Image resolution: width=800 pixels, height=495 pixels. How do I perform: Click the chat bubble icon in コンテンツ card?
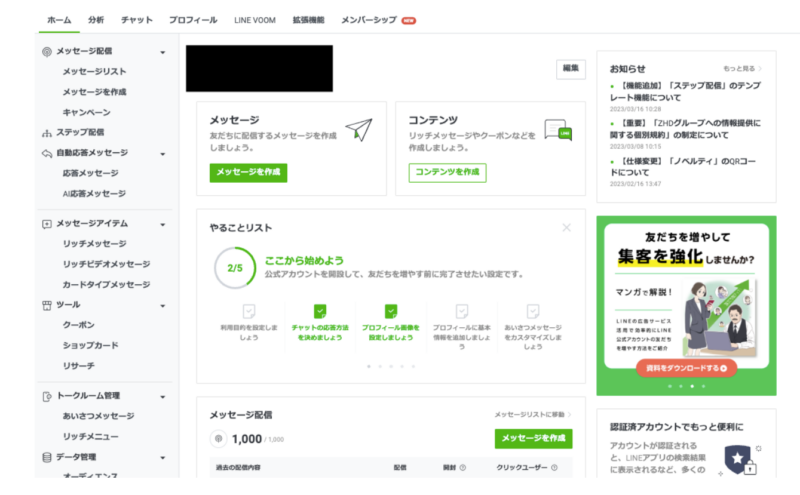pos(558,130)
